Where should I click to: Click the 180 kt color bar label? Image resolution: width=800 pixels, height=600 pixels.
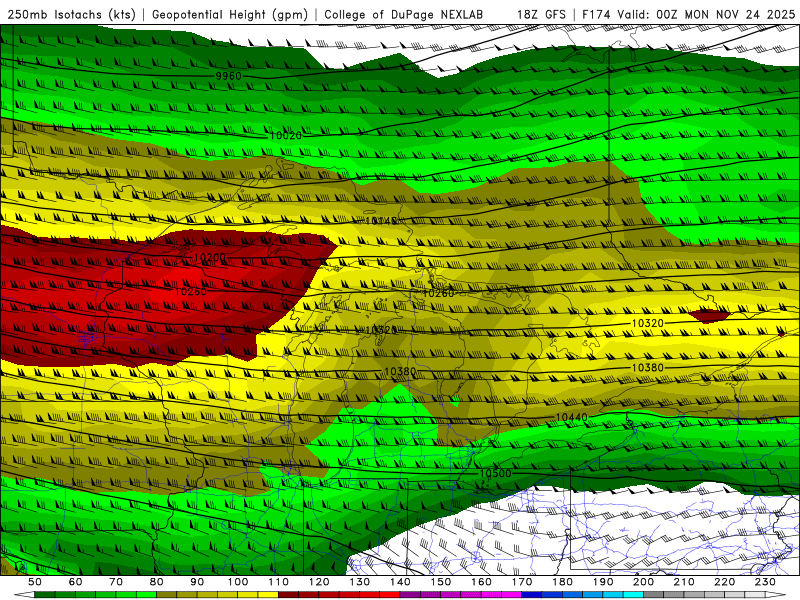562,582
